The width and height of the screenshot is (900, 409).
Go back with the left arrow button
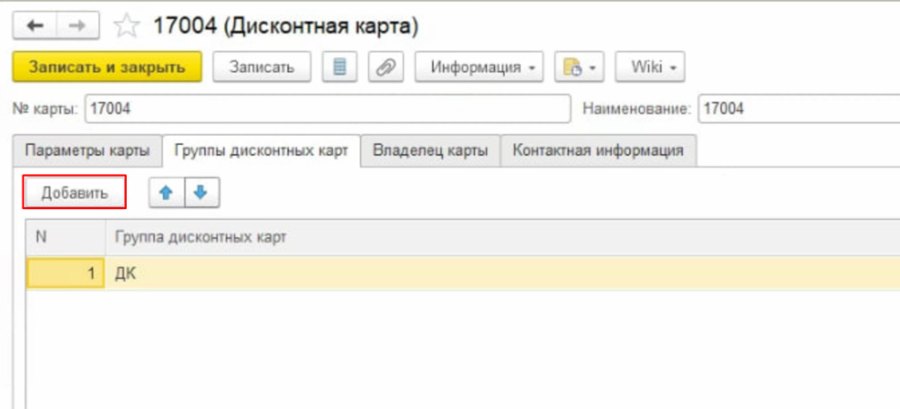click(x=34, y=26)
